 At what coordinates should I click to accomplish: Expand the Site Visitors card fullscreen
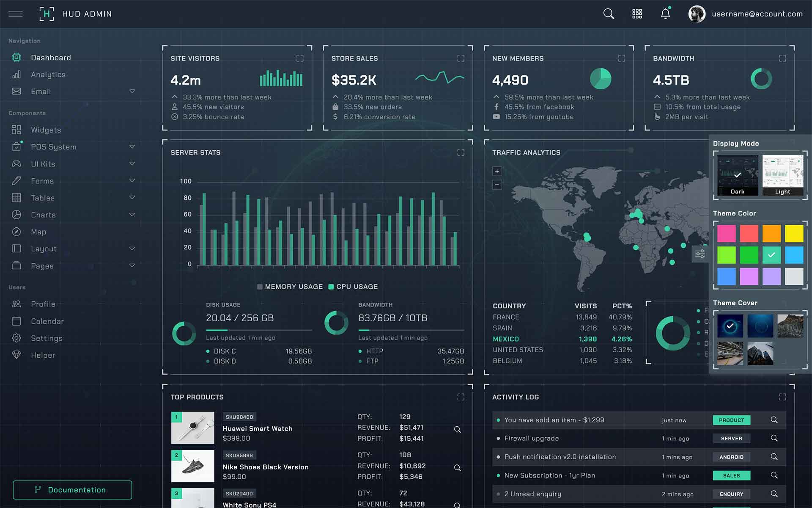click(300, 58)
